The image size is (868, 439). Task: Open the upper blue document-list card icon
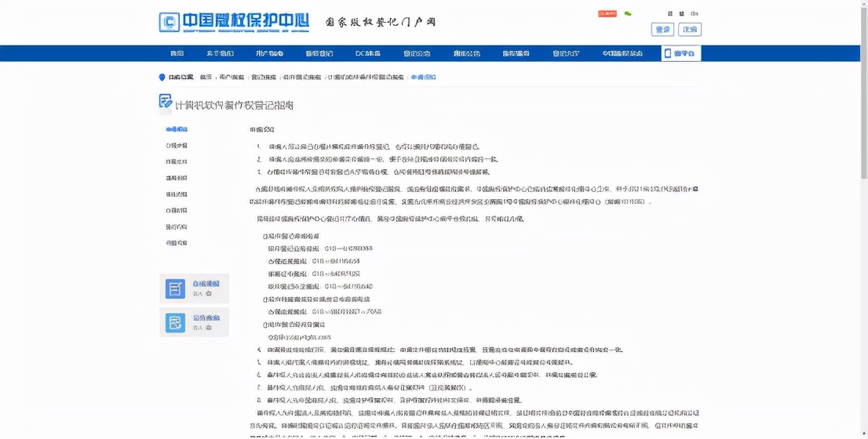point(176,288)
